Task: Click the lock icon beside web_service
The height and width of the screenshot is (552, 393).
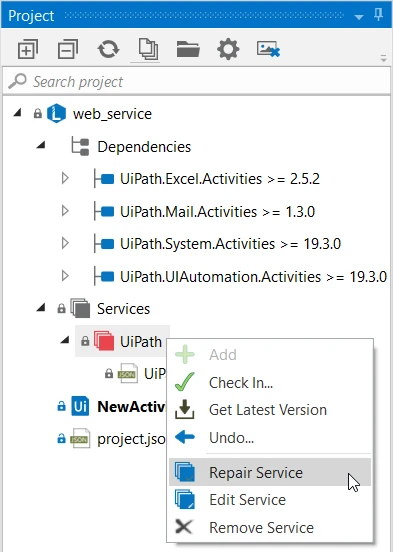Action: (x=38, y=113)
